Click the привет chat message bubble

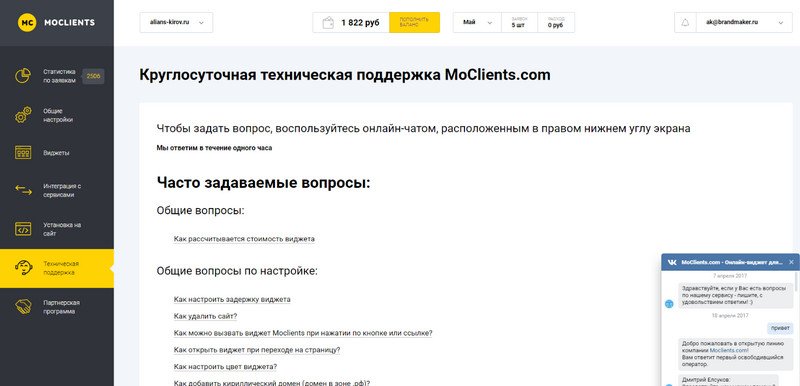[781, 328]
